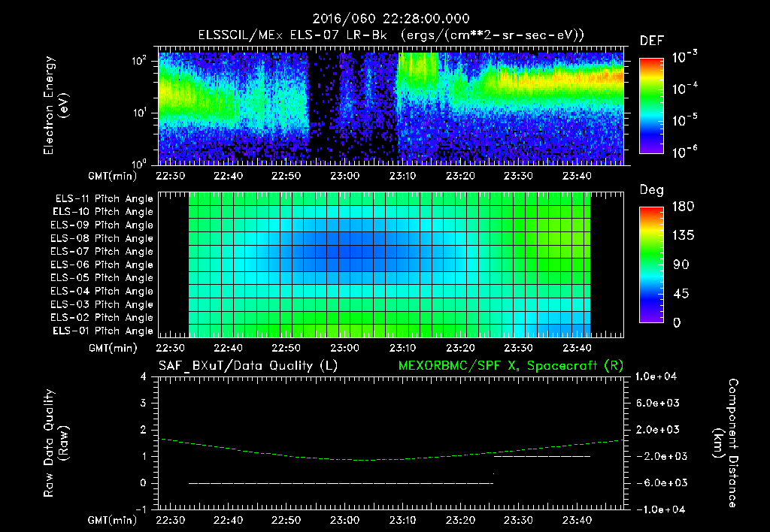Screen dimensions: 770x532
Task: Click the timestamp title 2016/060 22:28:00.000
Action: (391, 19)
